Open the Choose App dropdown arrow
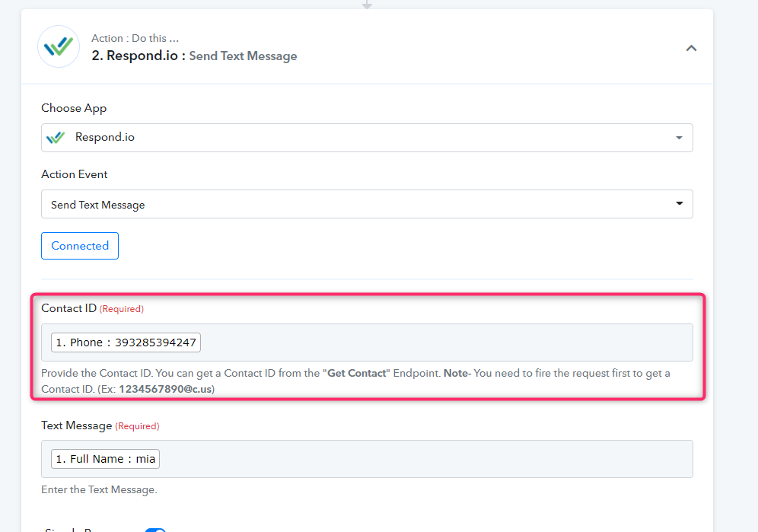Screen dimensions: 758x532 pos(678,138)
